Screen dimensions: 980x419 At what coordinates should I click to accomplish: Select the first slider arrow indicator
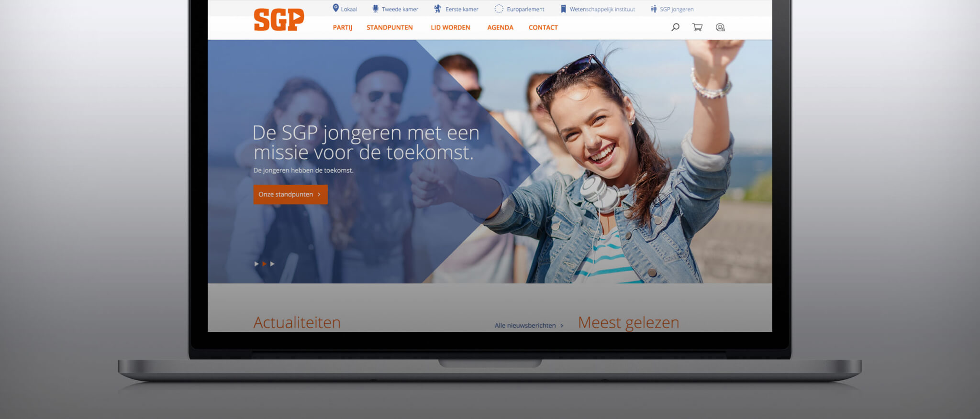point(256,264)
